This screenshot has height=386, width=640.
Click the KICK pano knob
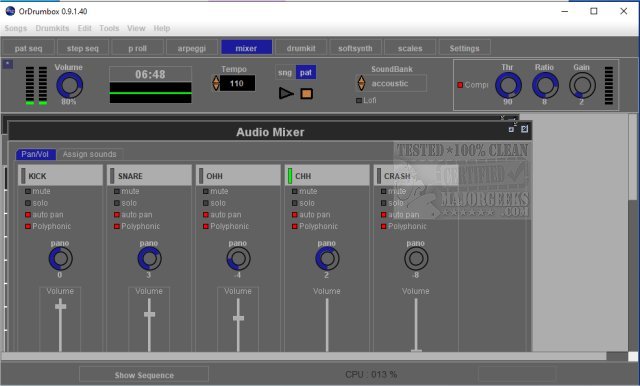(60, 259)
